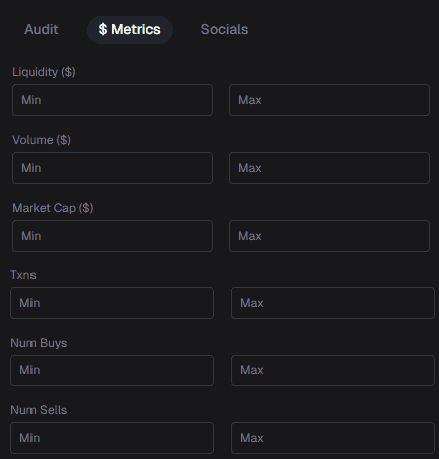
Task: Click the Num Sells Max input
Action: [x=333, y=438]
